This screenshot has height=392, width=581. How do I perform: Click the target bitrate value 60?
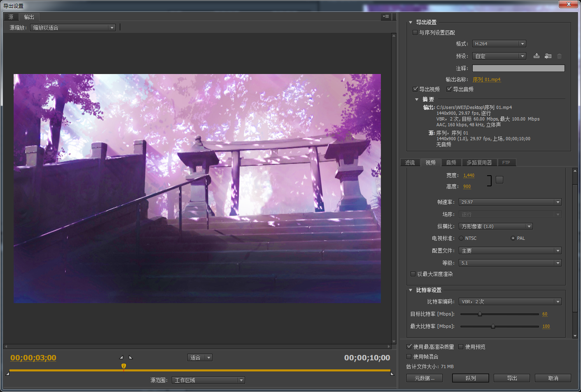(545, 314)
